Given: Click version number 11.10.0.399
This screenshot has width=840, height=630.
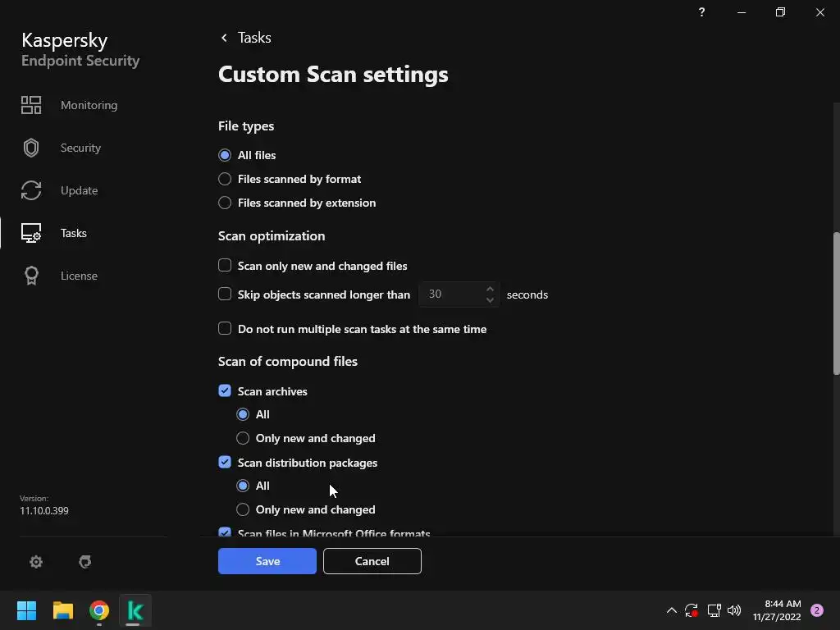Looking at the screenshot, I should click(x=44, y=510).
